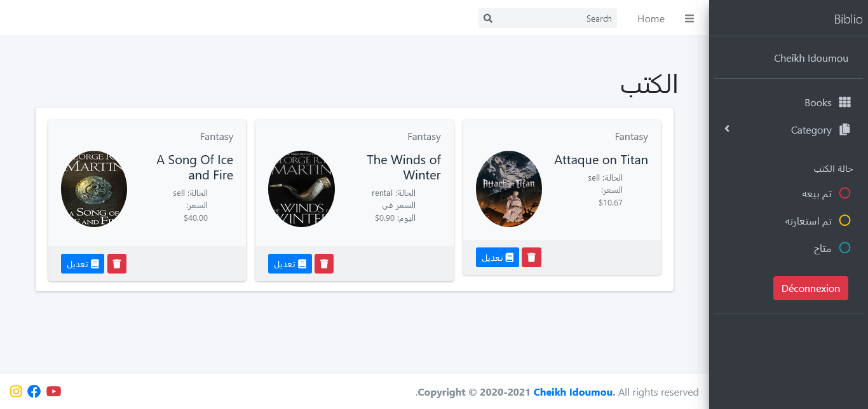Click the Search input field
868x409 pixels.
pos(553,18)
